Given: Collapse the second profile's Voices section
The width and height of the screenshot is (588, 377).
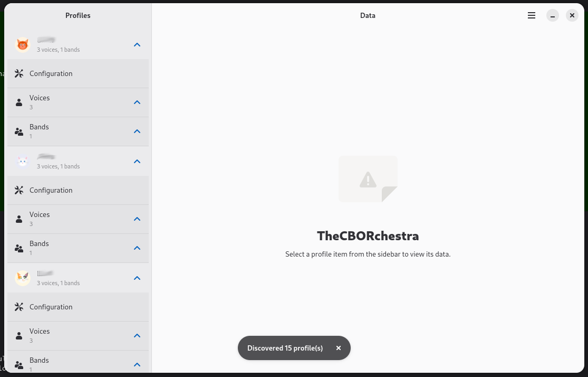Looking at the screenshot, I should (x=137, y=219).
